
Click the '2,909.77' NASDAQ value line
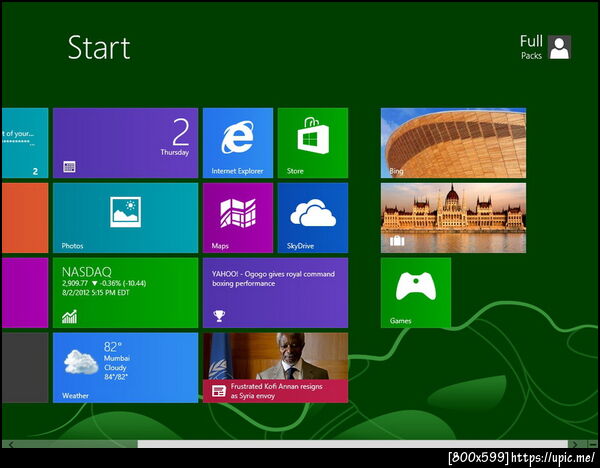click(104, 284)
